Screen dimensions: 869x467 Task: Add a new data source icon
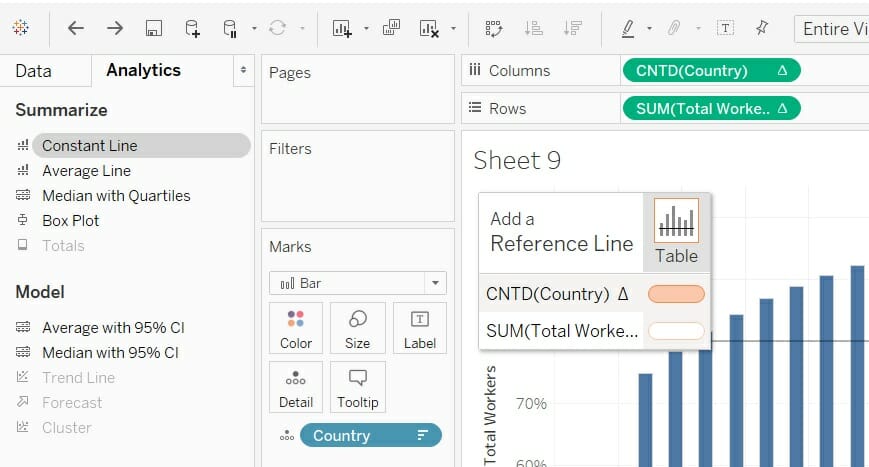pyautogui.click(x=192, y=28)
